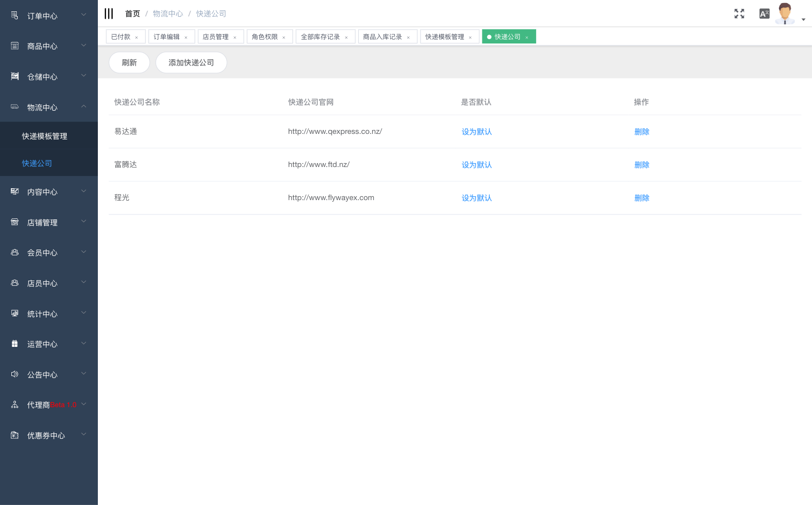Expand the 统计中心 sidebar menu
This screenshot has height=505, width=812.
[48, 314]
